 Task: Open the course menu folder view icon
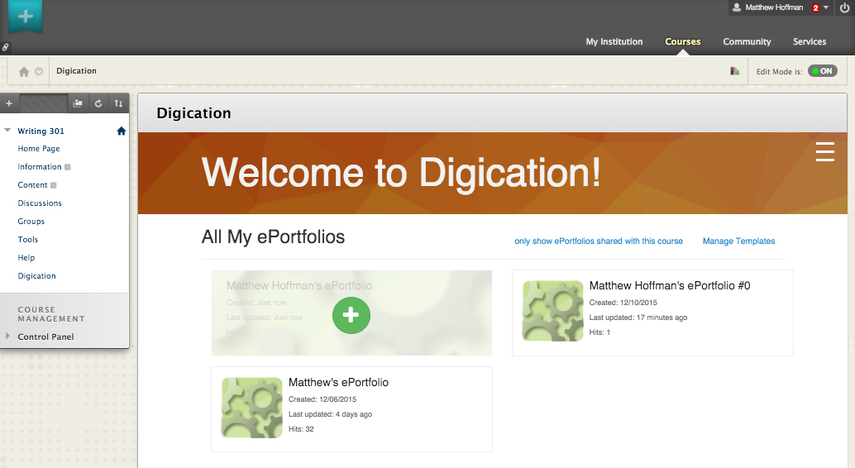(78, 103)
